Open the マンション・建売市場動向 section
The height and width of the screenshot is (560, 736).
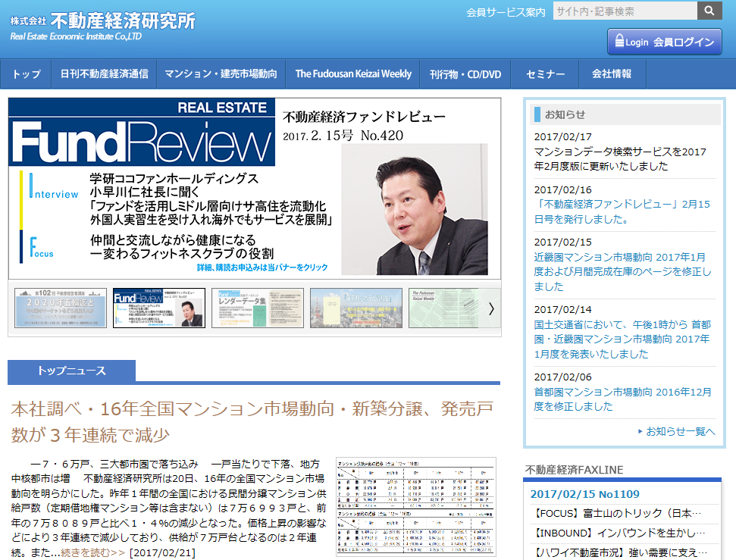[222, 74]
